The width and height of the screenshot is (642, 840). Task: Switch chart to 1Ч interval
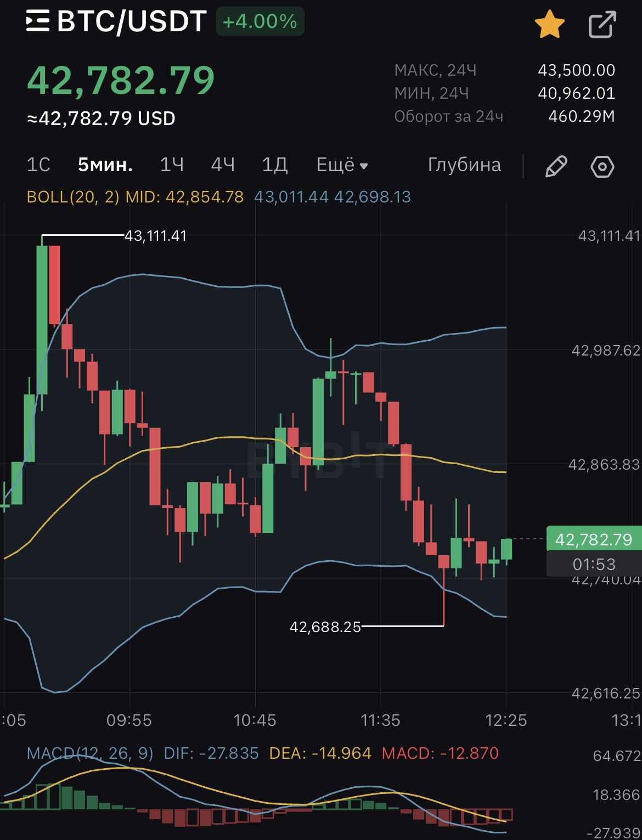coord(172,165)
